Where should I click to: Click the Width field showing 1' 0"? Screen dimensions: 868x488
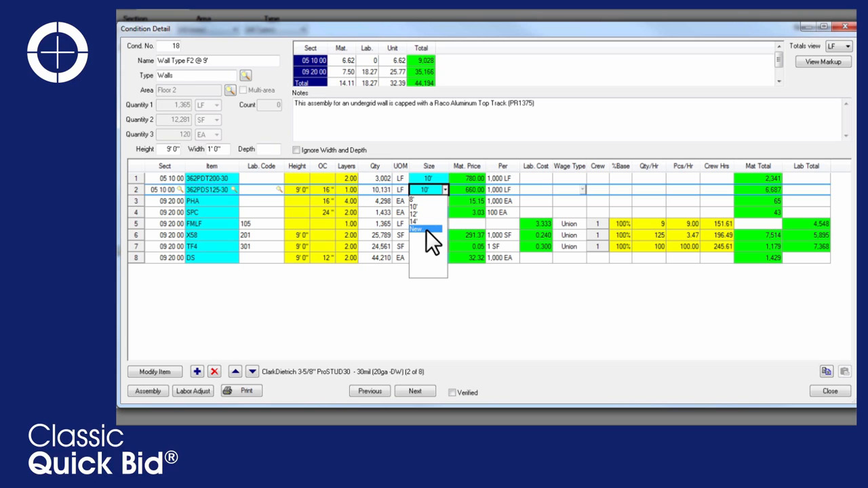pyautogui.click(x=218, y=149)
